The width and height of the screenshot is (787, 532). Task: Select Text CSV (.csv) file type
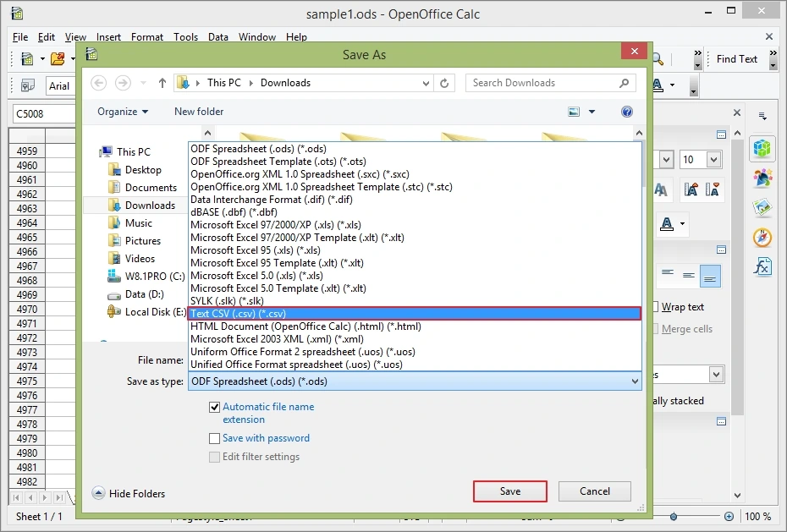click(x=415, y=314)
